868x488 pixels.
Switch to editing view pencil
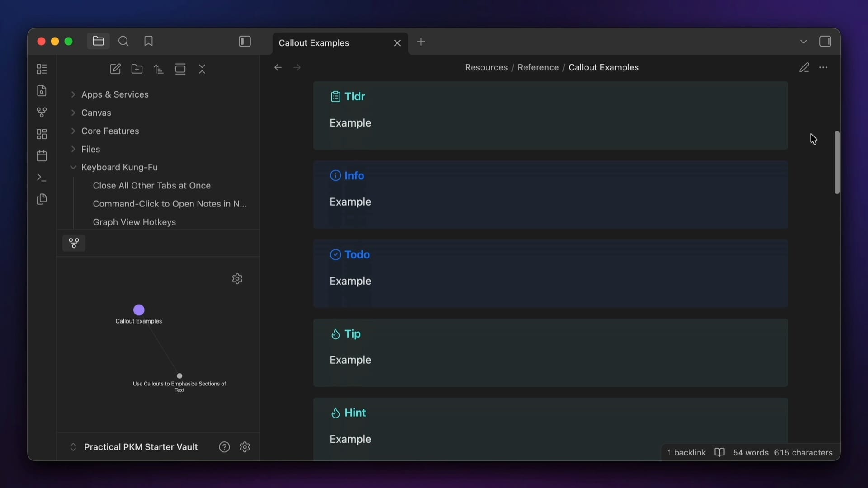(804, 68)
